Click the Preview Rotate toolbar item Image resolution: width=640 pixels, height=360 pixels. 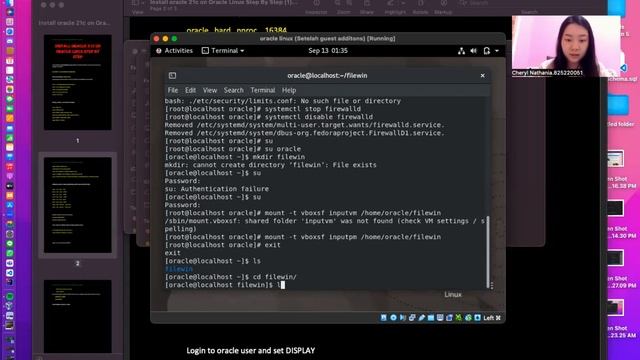tap(420, 7)
